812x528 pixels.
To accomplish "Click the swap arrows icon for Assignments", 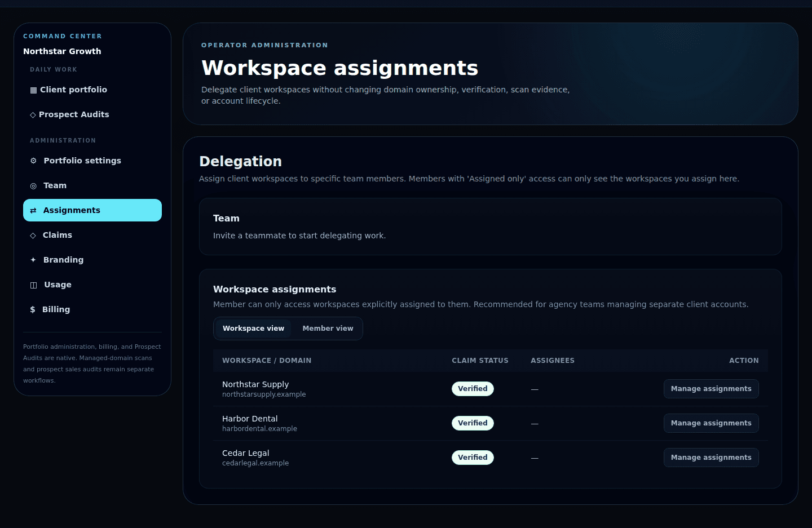I will click(x=33, y=211).
